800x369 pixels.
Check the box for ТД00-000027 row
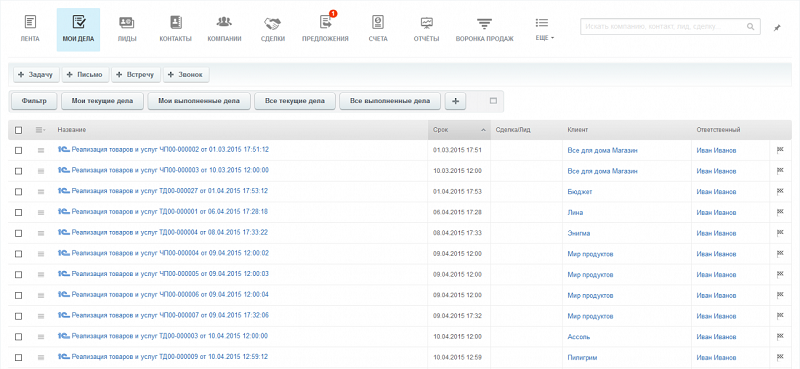[x=18, y=192]
